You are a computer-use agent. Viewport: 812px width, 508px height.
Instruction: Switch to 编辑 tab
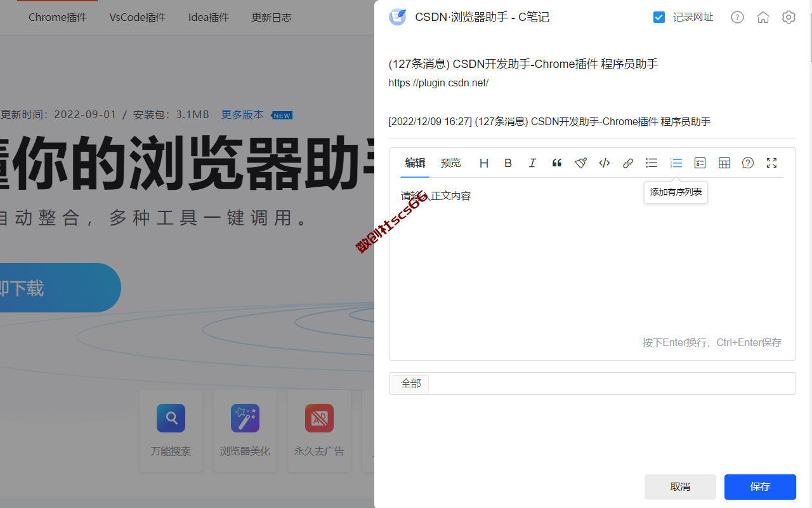415,163
